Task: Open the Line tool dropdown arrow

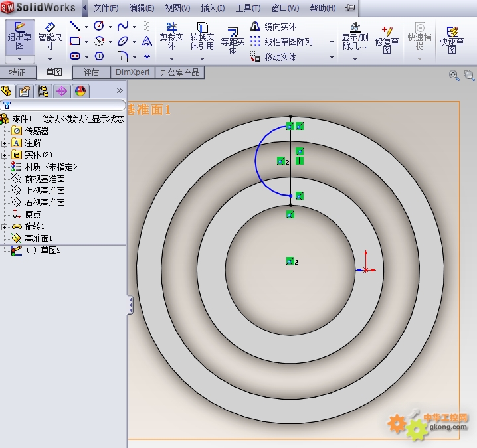Action: pos(86,27)
